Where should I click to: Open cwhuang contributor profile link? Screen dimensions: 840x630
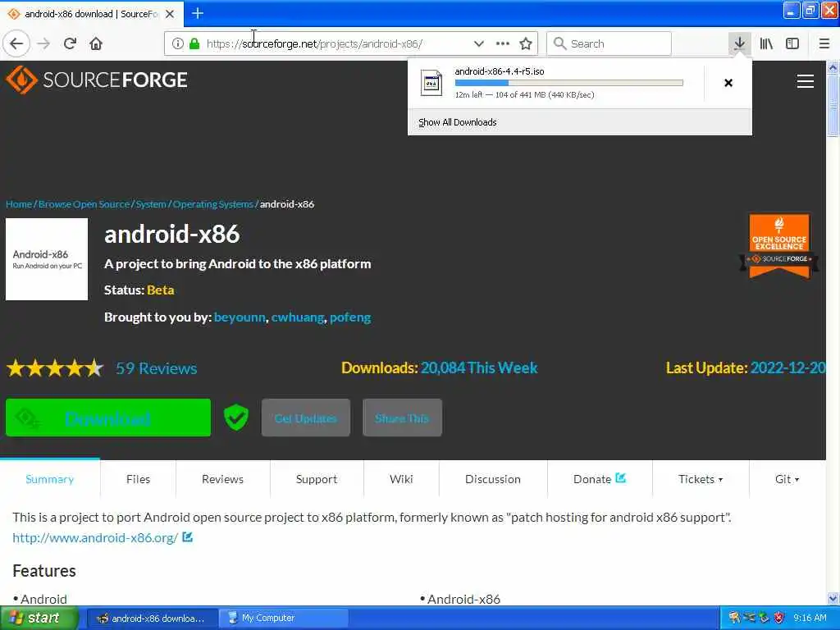[298, 317]
